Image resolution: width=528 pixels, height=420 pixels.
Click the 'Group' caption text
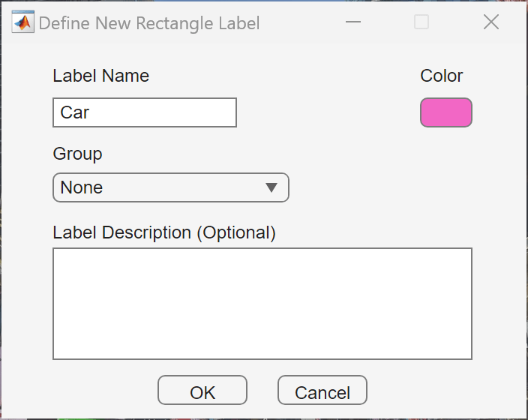(77, 154)
